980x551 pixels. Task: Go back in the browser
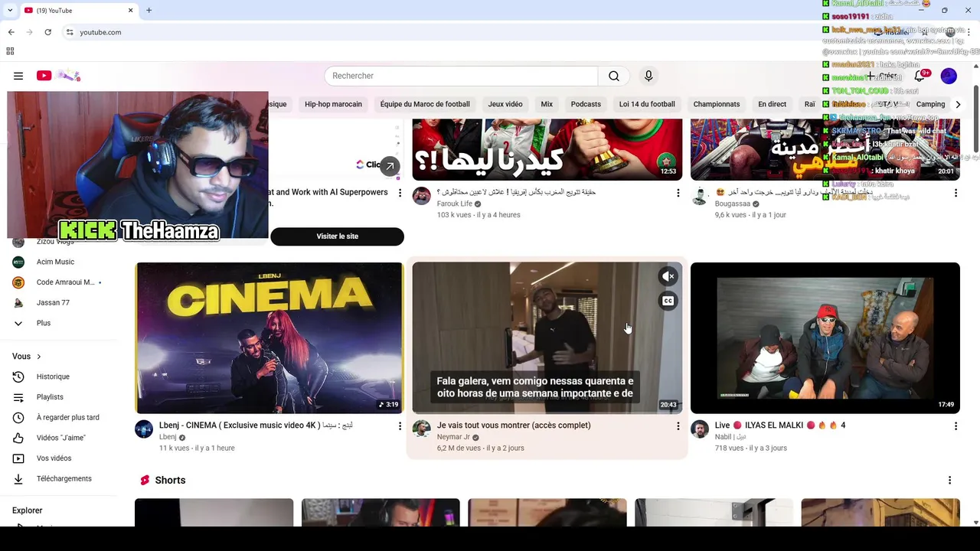11,32
